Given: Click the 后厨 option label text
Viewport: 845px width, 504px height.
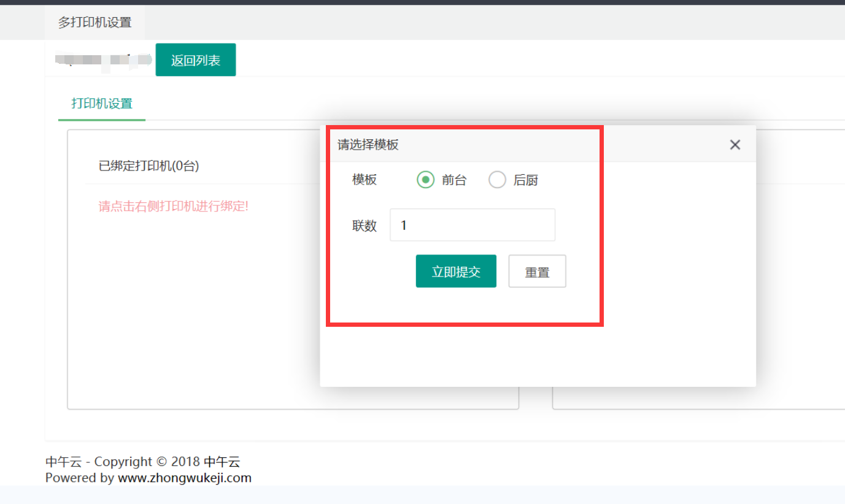Looking at the screenshot, I should 525,180.
